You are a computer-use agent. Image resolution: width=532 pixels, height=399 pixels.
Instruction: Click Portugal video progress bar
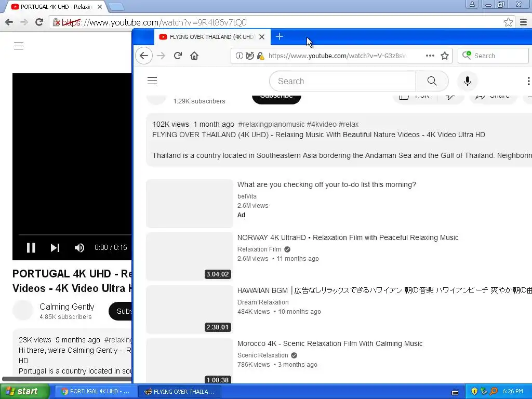[75, 234]
